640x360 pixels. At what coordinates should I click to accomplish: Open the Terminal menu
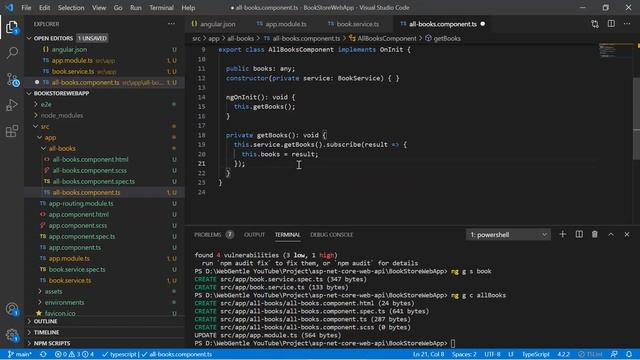tap(161, 7)
